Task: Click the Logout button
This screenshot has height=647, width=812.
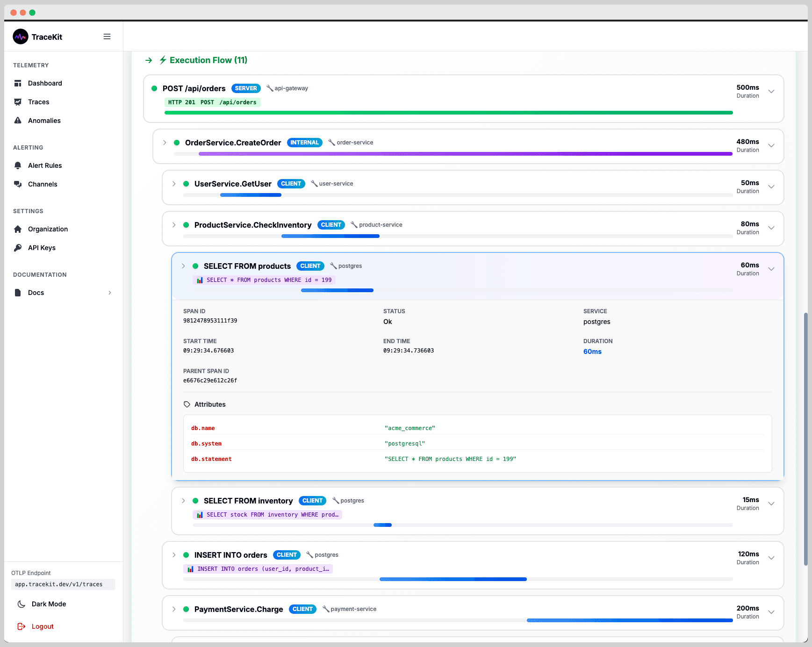Action: (43, 626)
